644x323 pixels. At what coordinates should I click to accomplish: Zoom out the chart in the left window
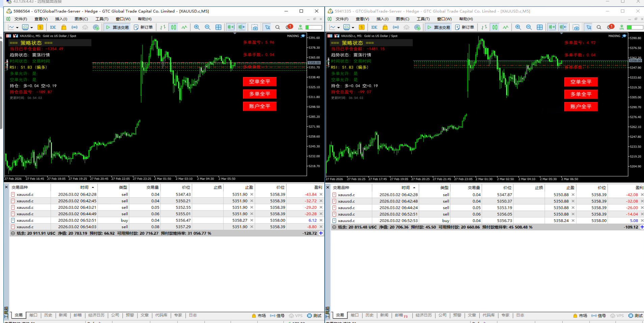[208, 27]
